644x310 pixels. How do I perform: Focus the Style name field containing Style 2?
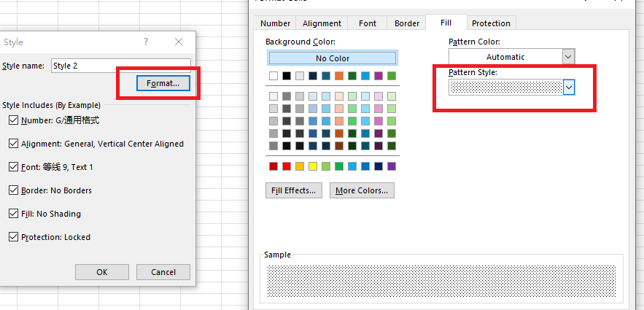tap(121, 66)
